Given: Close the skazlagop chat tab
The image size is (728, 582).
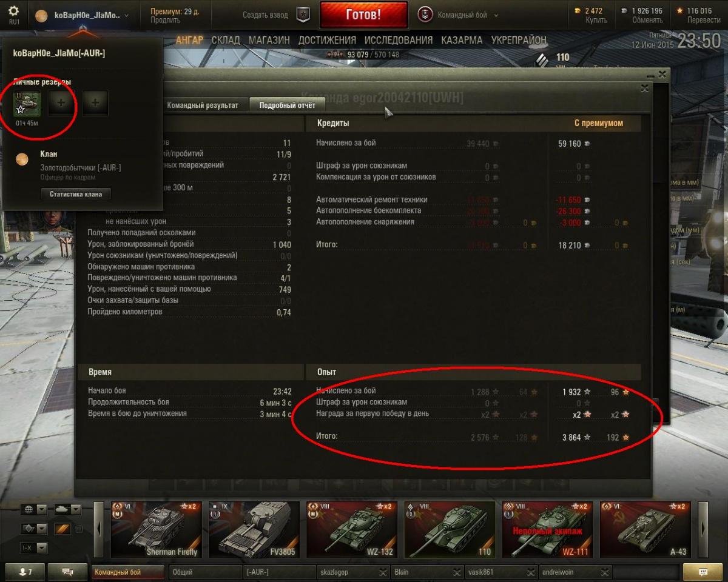Looking at the screenshot, I should click(383, 572).
